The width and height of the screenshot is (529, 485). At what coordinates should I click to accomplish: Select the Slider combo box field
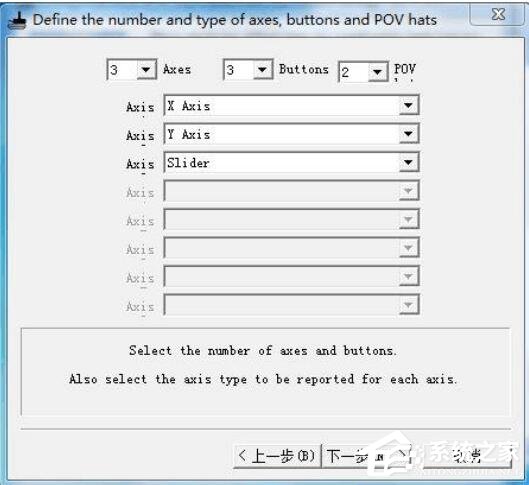pyautogui.click(x=291, y=162)
